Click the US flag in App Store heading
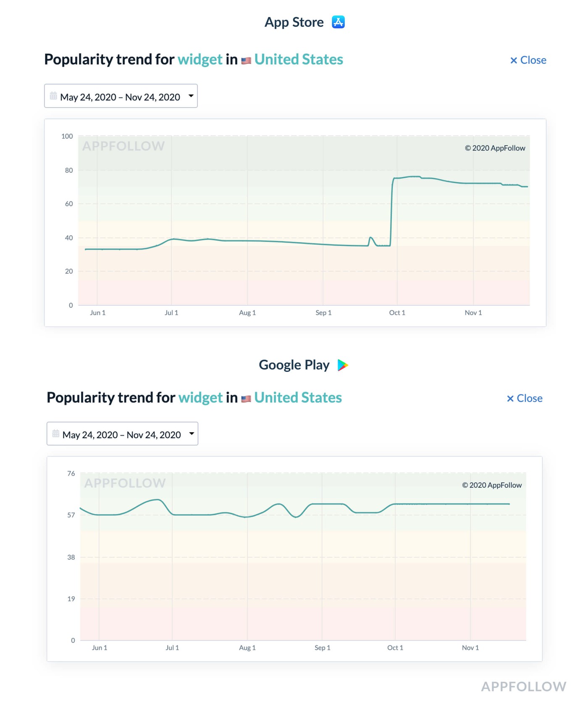The image size is (588, 702). point(246,60)
